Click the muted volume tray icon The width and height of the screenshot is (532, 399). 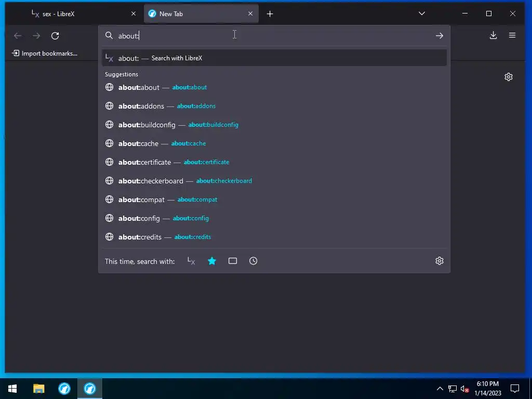coord(464,389)
